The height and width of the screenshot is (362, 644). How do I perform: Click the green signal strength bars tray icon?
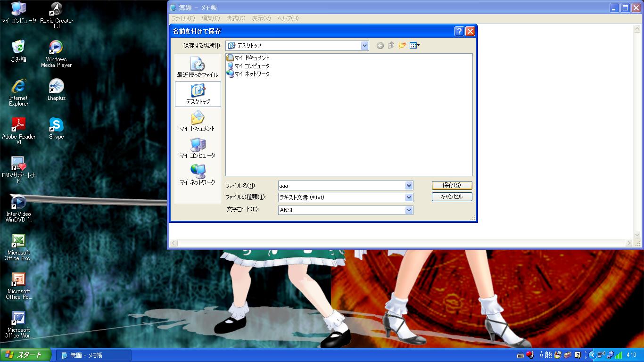click(619, 355)
